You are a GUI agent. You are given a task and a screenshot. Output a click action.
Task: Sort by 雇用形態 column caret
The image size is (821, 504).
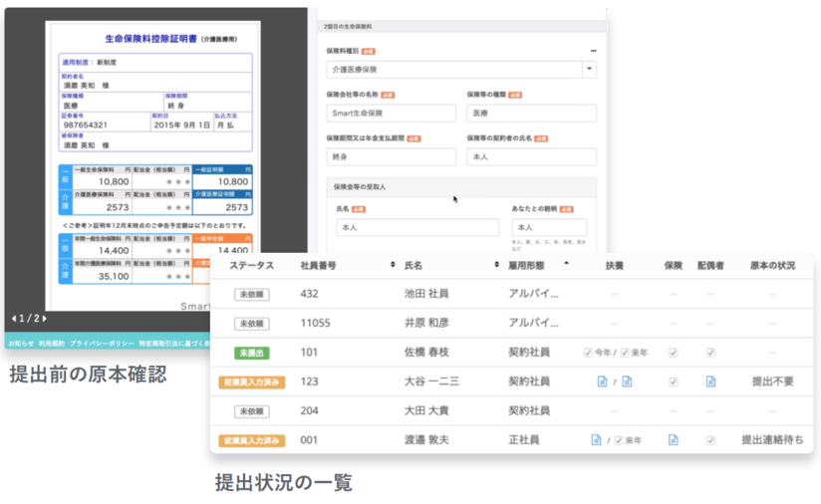point(567,264)
